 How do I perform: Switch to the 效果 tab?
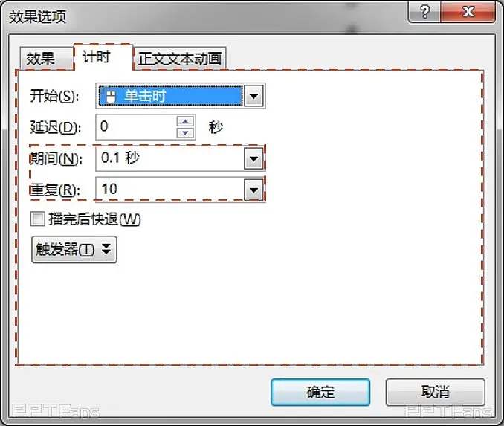[x=41, y=59]
